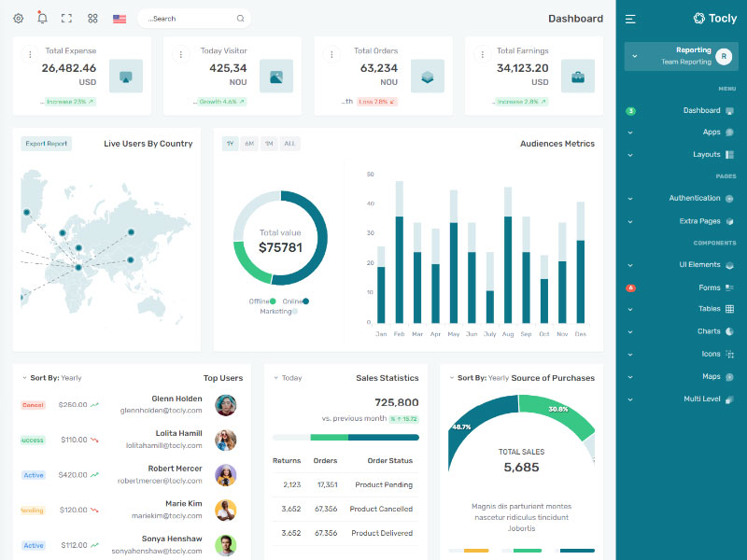Click in the Search input field
The width and height of the screenshot is (747, 560).
coord(190,19)
